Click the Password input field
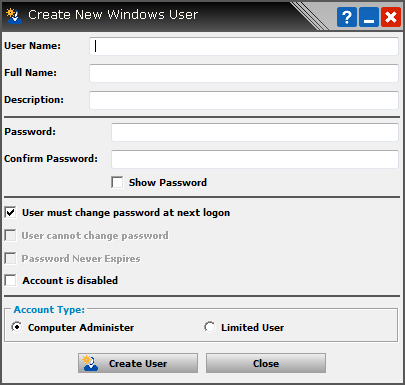The height and width of the screenshot is (385, 405). (255, 132)
